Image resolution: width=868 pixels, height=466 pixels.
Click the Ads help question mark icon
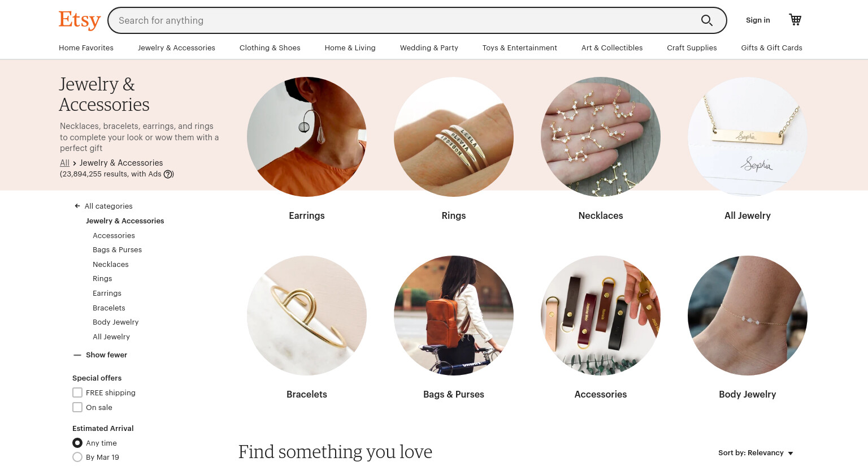pos(168,174)
